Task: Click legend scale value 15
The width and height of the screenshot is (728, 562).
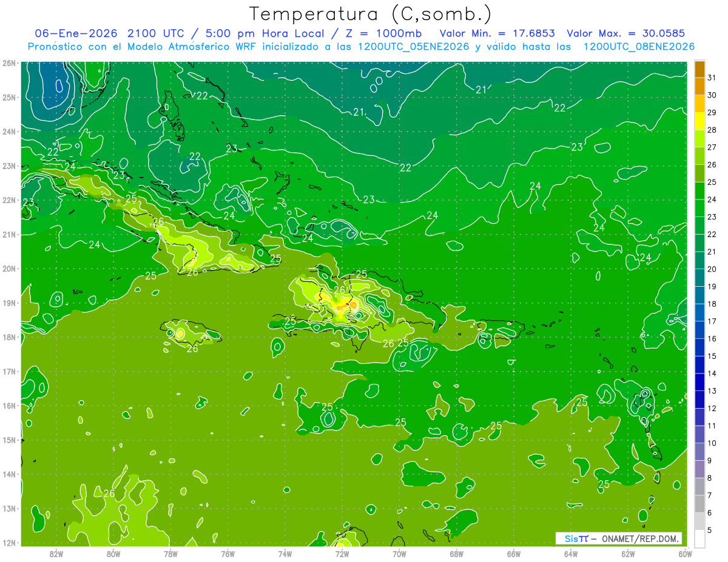Action: point(712,356)
